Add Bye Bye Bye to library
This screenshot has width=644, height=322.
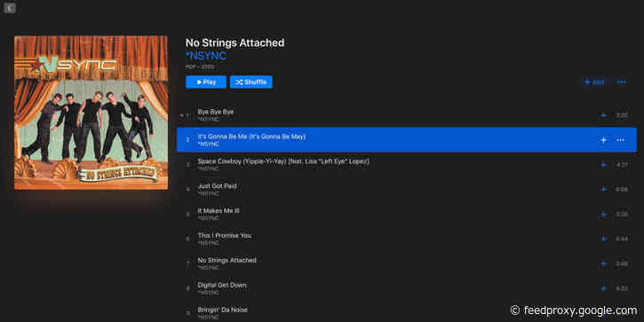coord(603,115)
